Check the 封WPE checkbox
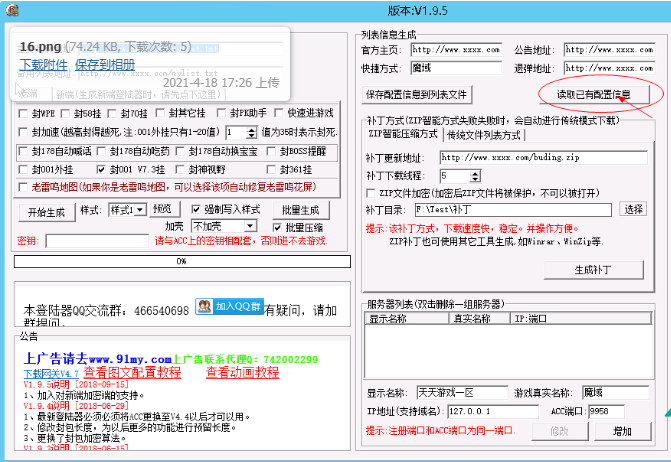 (24, 113)
